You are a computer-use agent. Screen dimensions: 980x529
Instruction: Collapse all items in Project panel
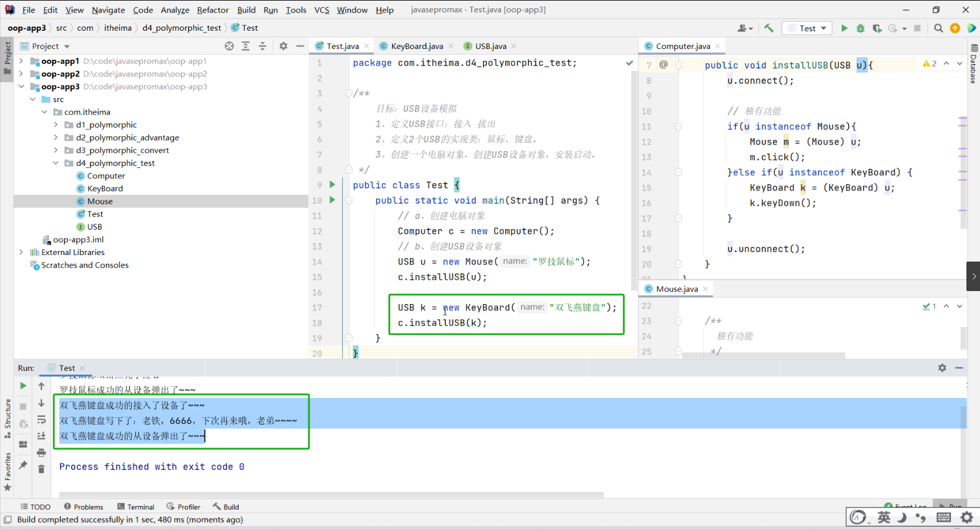tap(262, 46)
